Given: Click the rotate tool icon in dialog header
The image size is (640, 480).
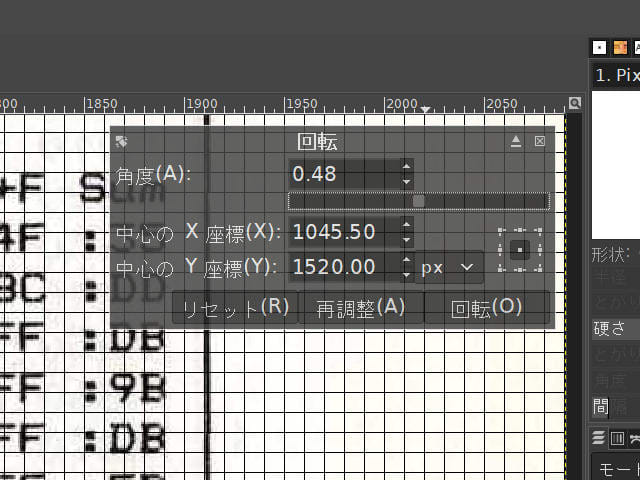Looking at the screenshot, I should 121,142.
